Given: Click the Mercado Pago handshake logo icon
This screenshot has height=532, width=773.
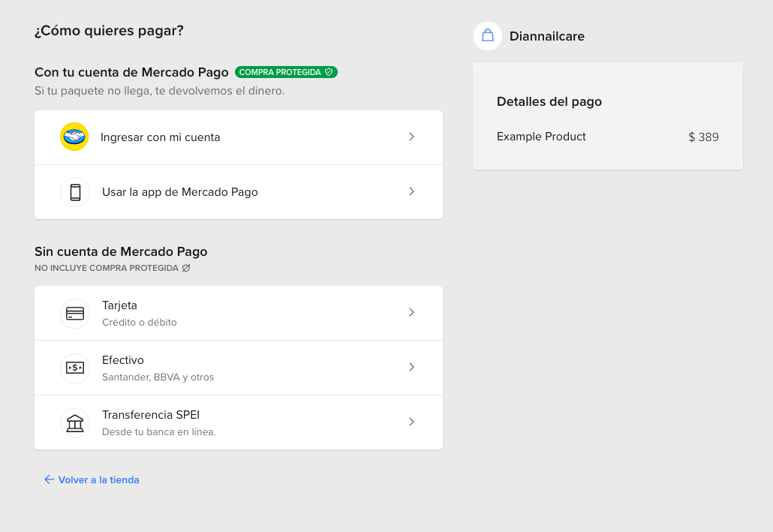Looking at the screenshot, I should click(x=74, y=137).
